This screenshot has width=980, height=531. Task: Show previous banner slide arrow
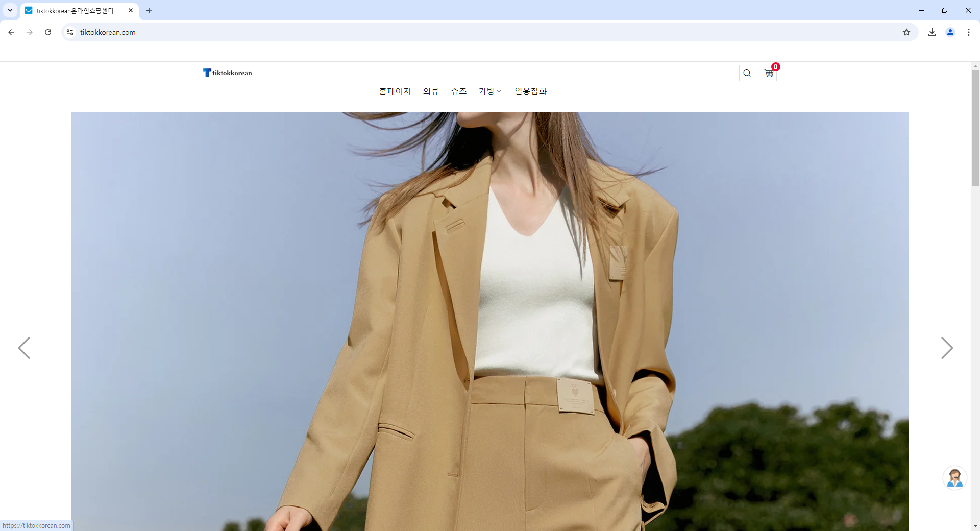coord(24,348)
